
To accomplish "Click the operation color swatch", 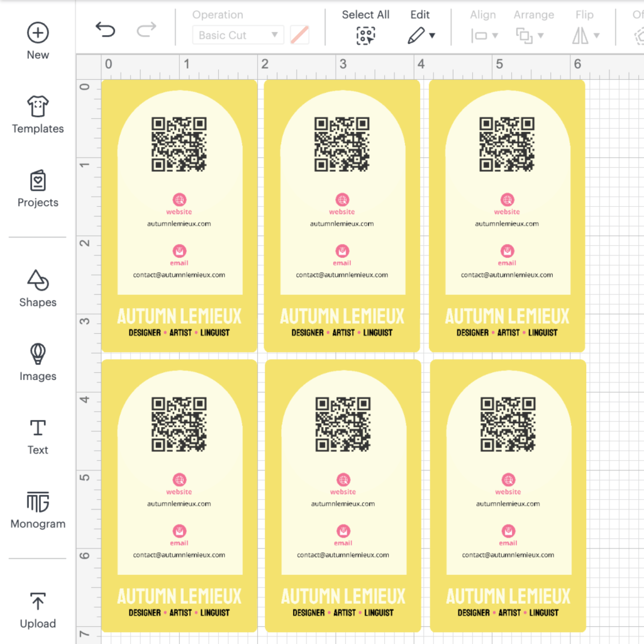I will pos(299,35).
